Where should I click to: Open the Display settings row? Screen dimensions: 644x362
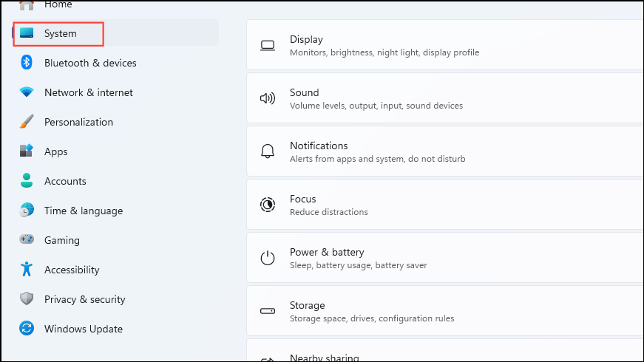[444, 45]
